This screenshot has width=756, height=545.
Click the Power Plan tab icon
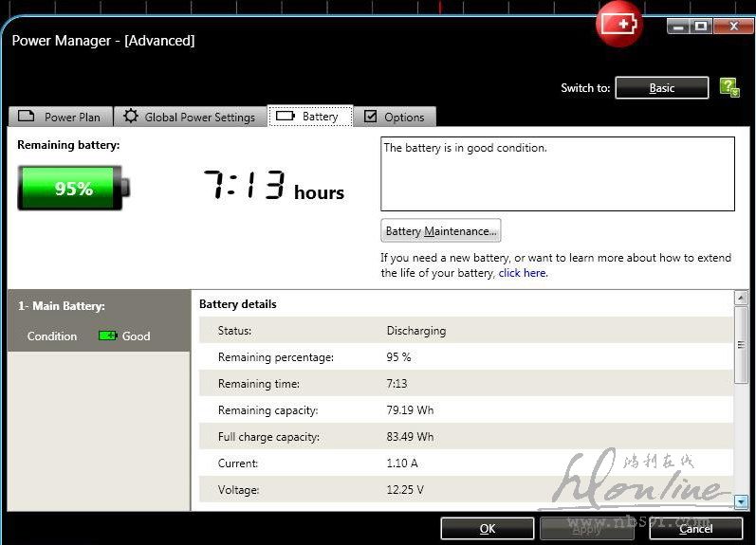(27, 117)
